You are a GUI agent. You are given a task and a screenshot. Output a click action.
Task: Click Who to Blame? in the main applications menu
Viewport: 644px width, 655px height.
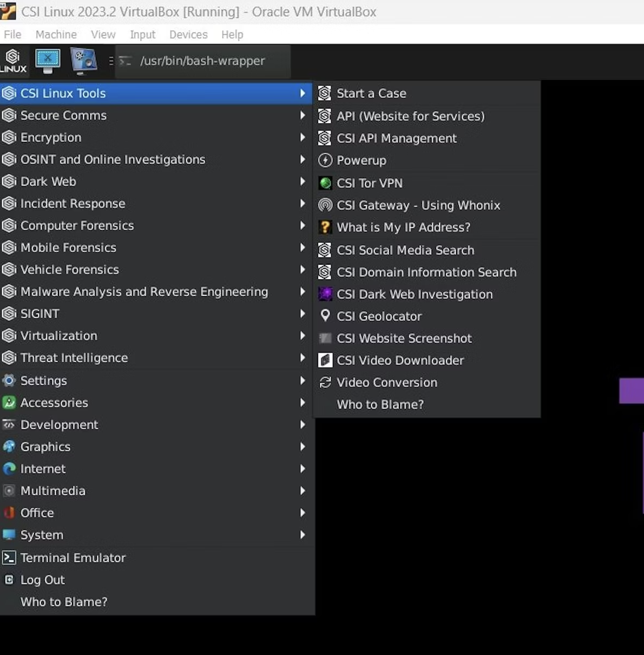(x=156, y=602)
